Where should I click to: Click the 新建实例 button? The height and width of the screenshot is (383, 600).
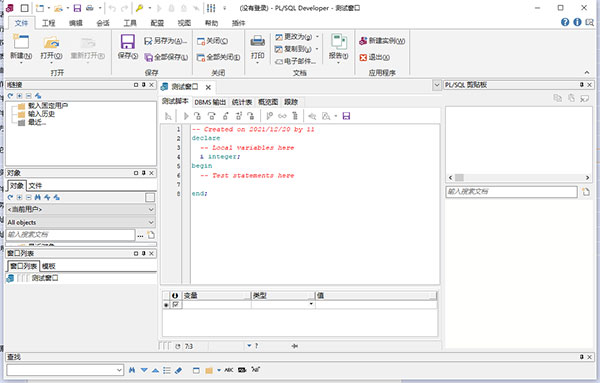click(382, 41)
